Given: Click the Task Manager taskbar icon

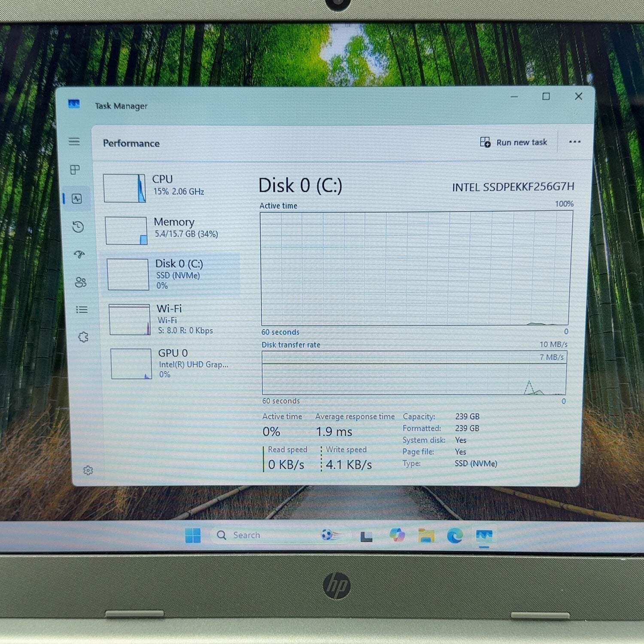Looking at the screenshot, I should [x=484, y=536].
